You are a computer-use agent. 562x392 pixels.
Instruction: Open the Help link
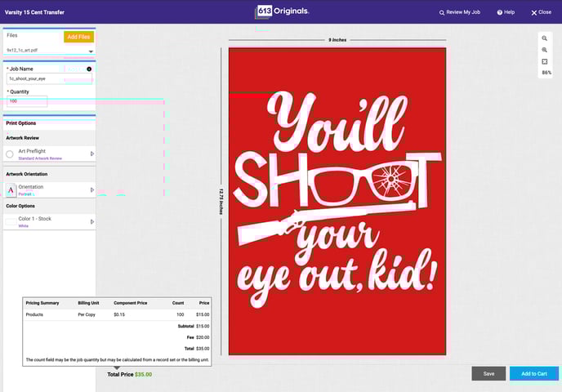coord(506,12)
